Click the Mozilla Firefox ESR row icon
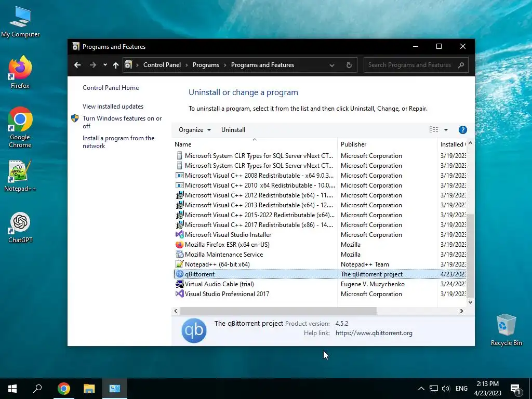This screenshot has width=532, height=399. (x=179, y=245)
